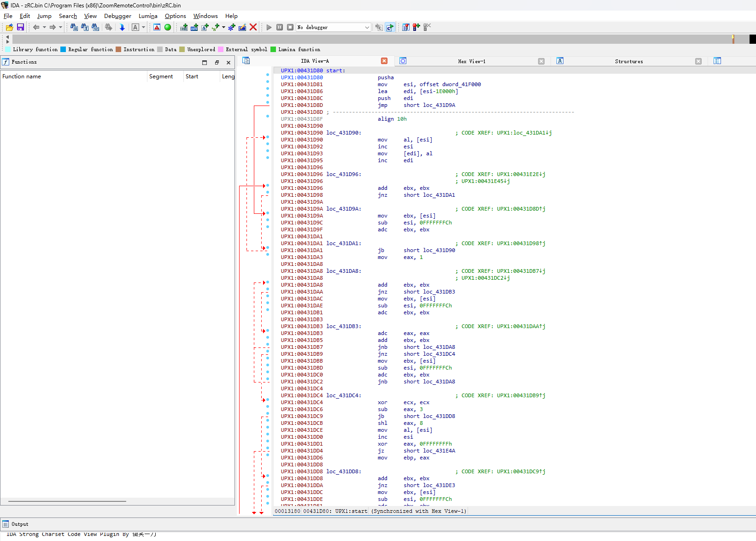Click the open file icon
The width and height of the screenshot is (756, 541).
point(9,27)
